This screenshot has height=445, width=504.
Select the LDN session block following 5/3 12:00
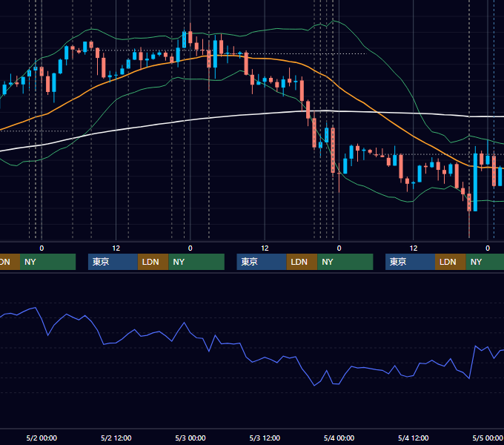click(302, 262)
